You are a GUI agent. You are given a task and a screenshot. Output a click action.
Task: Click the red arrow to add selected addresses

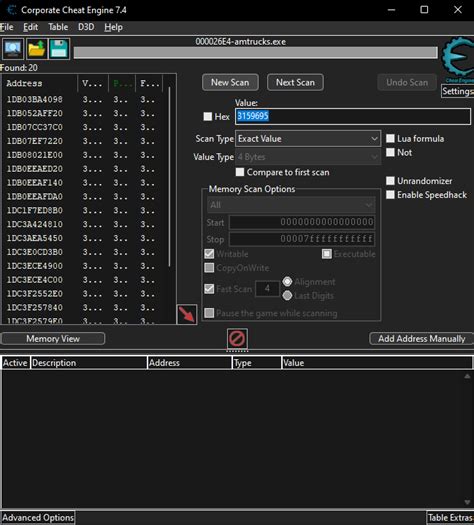pos(187,314)
